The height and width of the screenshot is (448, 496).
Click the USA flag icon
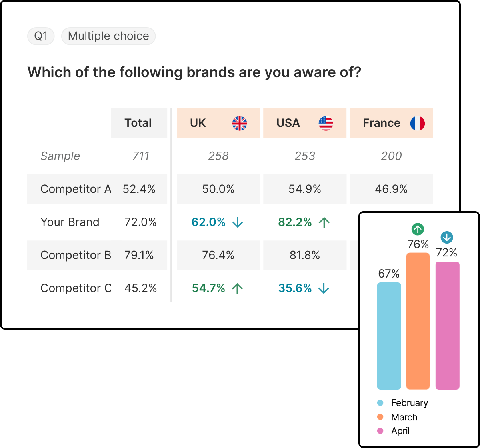[x=326, y=123]
